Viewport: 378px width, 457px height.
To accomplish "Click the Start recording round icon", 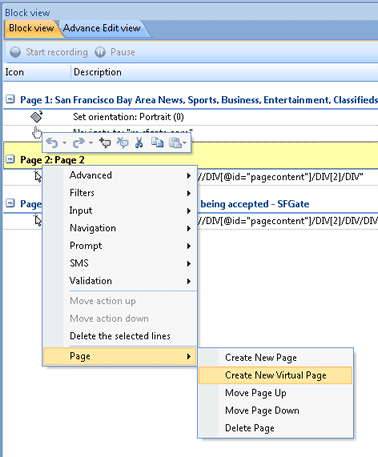I will click(15, 52).
